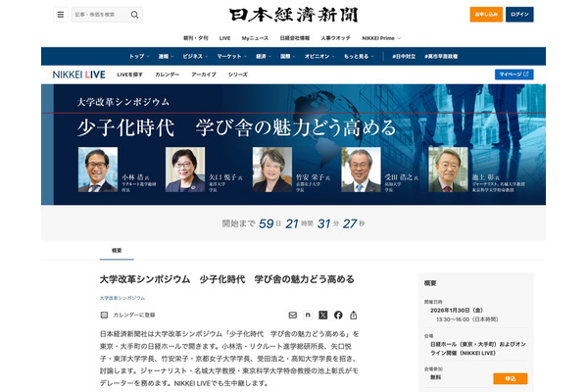Open カレンダー tab
The width and height of the screenshot is (588, 392).
pyautogui.click(x=167, y=74)
